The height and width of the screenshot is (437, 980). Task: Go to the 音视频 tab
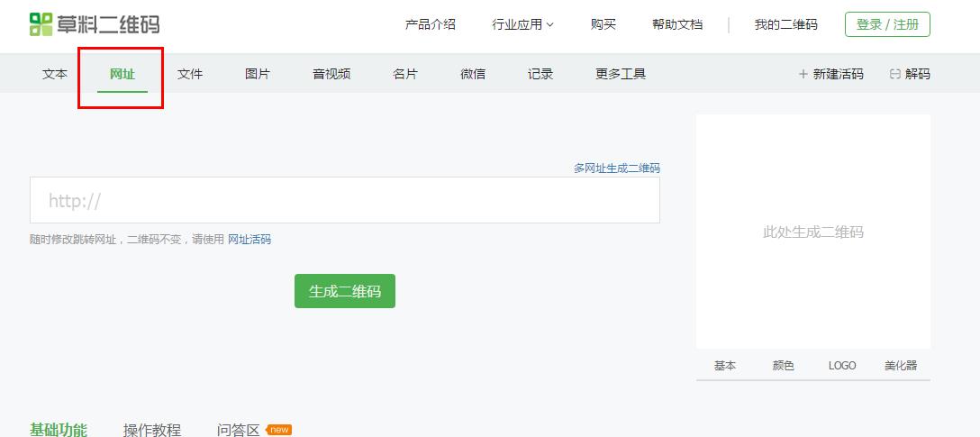coord(331,74)
